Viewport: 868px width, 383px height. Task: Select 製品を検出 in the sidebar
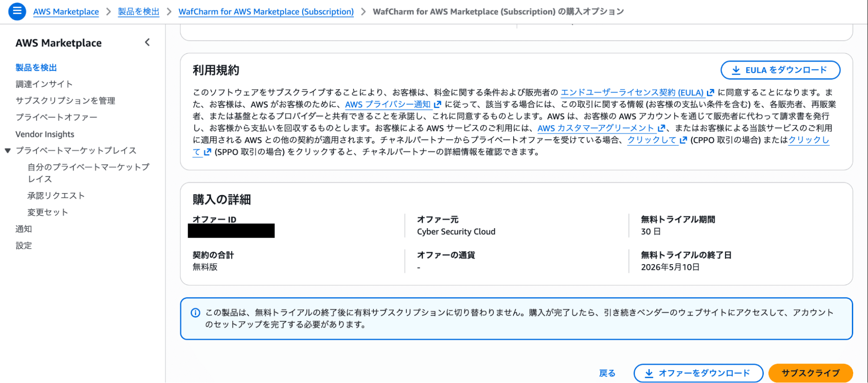point(36,68)
